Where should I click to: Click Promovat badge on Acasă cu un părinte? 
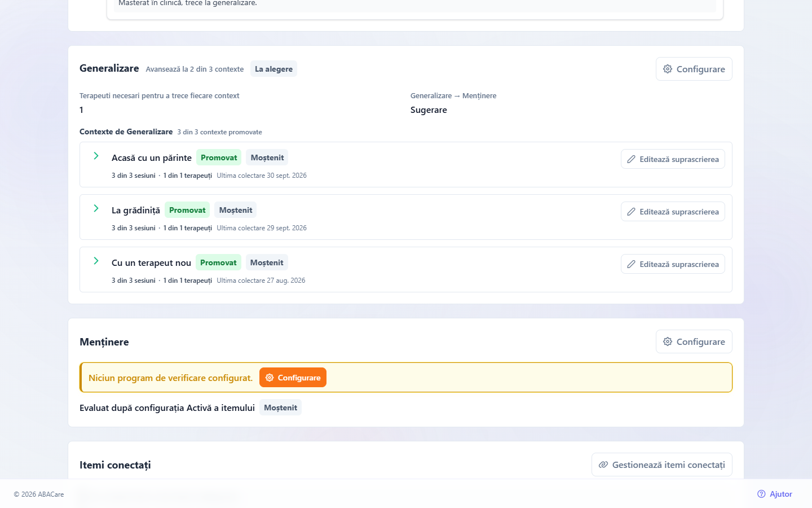point(219,157)
